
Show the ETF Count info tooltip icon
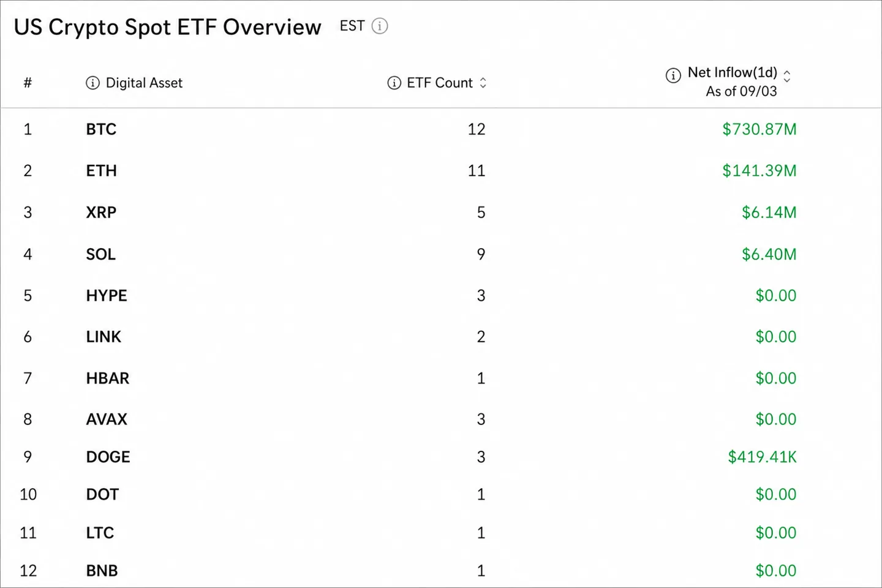pyautogui.click(x=394, y=83)
